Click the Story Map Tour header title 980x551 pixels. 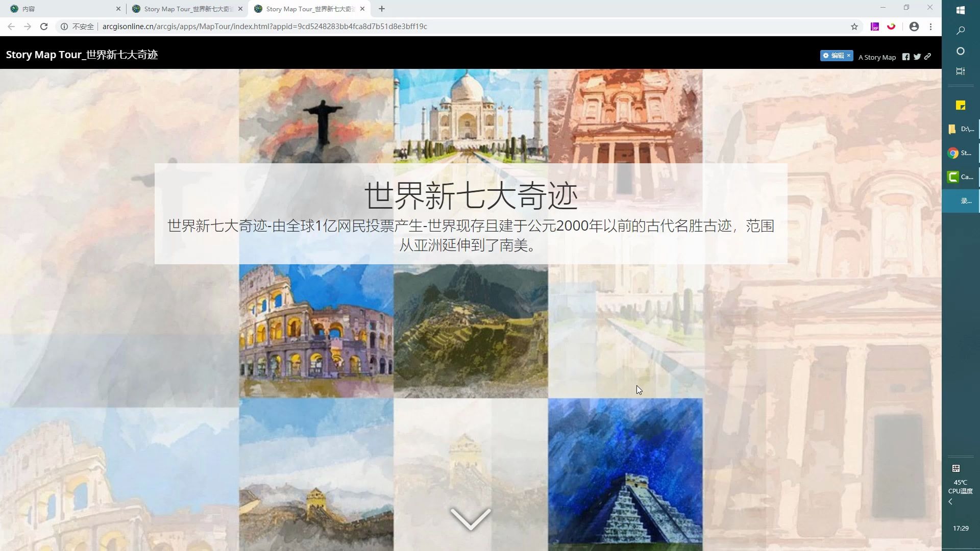point(82,55)
